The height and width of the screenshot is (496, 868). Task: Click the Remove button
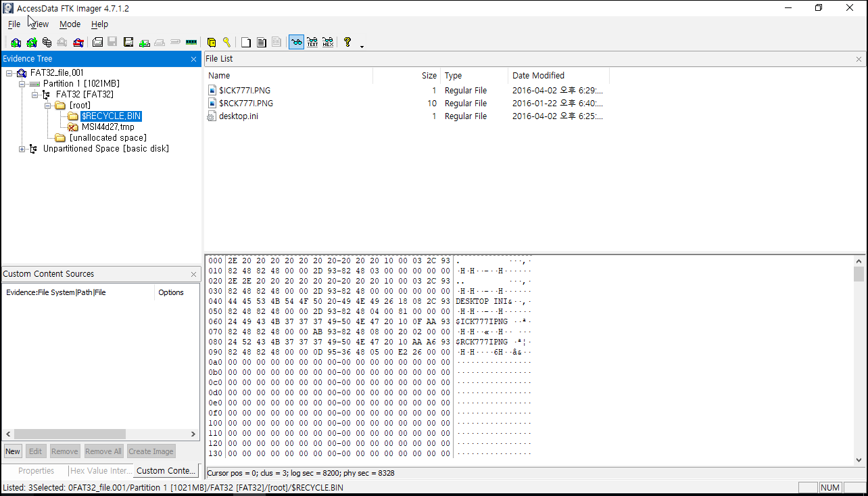click(65, 451)
